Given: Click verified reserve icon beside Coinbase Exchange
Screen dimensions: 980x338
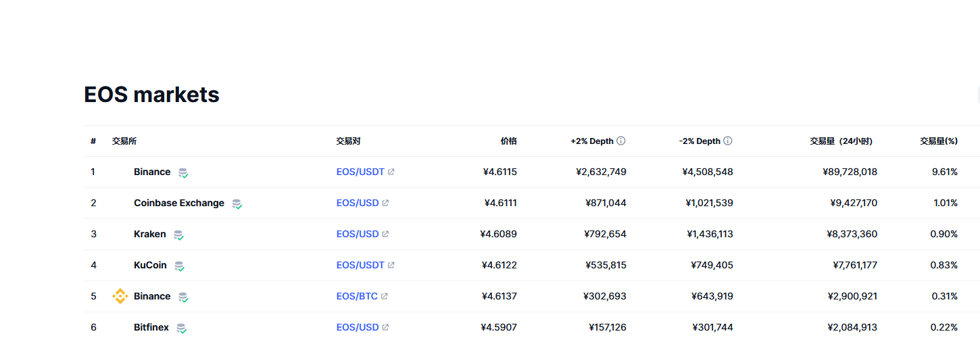Looking at the screenshot, I should pyautogui.click(x=237, y=203).
